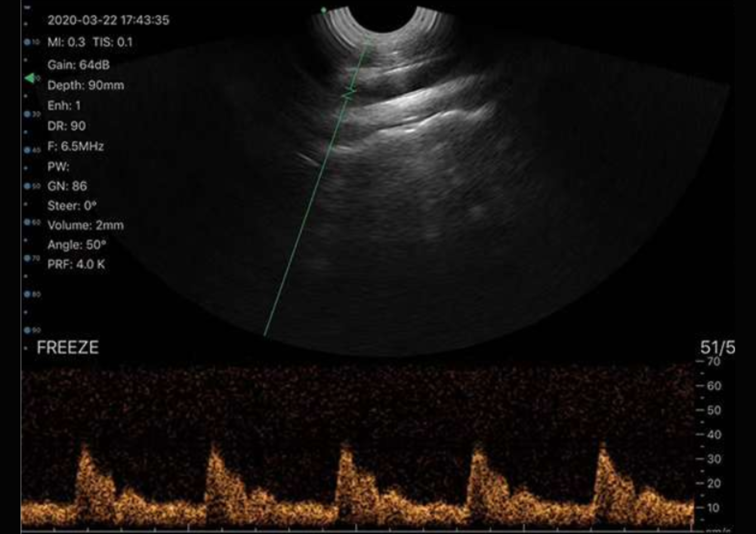This screenshot has width=756, height=534.
Task: Click the 80 mm depth scale dot
Action: [x=27, y=294]
